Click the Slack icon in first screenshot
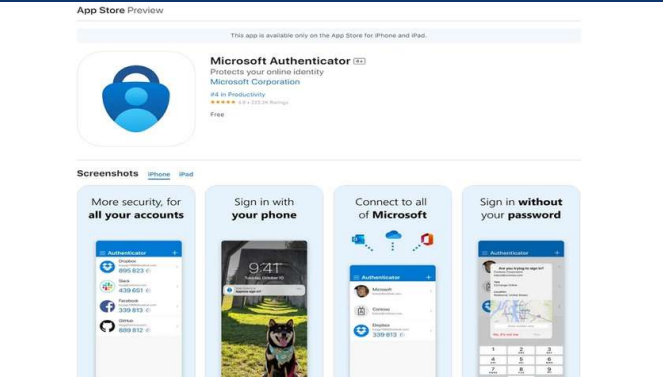Screen dimensions: 663x377 click(107, 287)
